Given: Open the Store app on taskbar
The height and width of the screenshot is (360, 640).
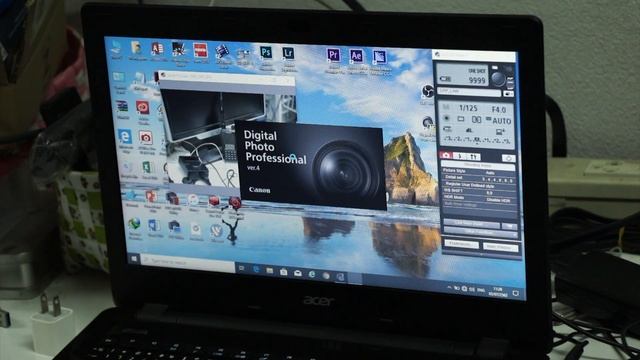Looking at the screenshot, I should pos(283,272).
